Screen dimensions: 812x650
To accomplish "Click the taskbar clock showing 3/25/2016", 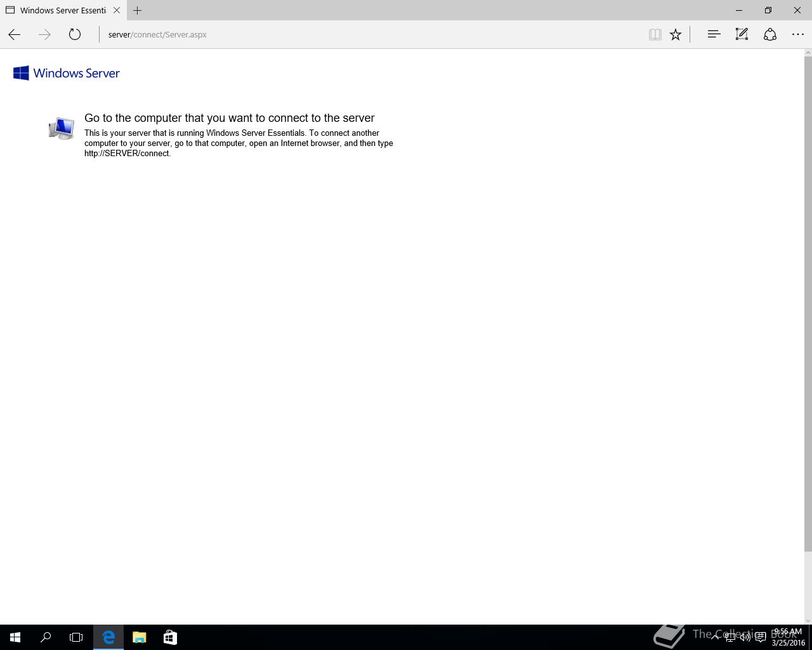I will point(788,637).
